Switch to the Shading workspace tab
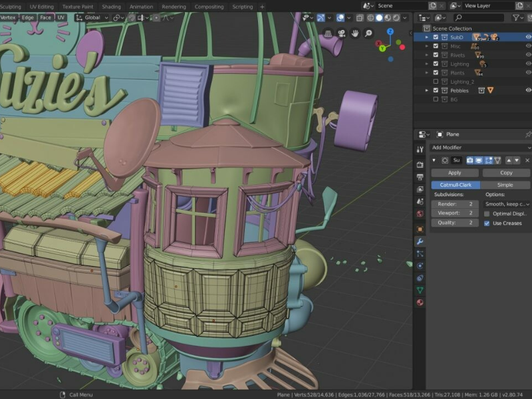 click(x=111, y=7)
